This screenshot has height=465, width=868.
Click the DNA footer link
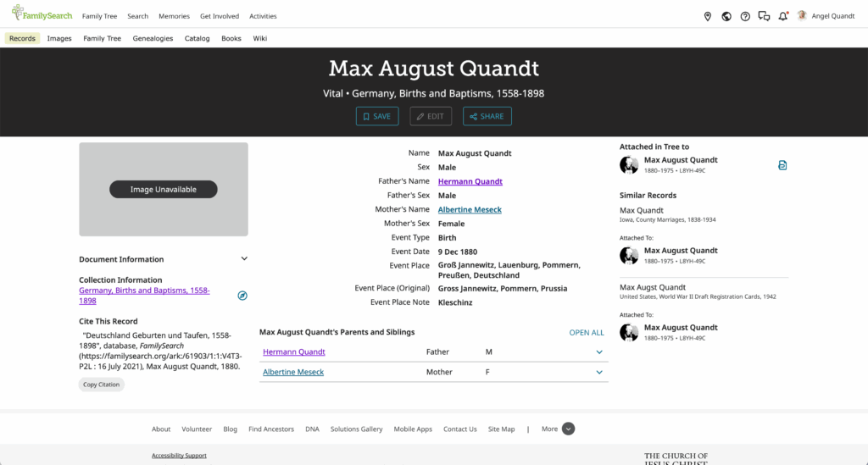312,429
